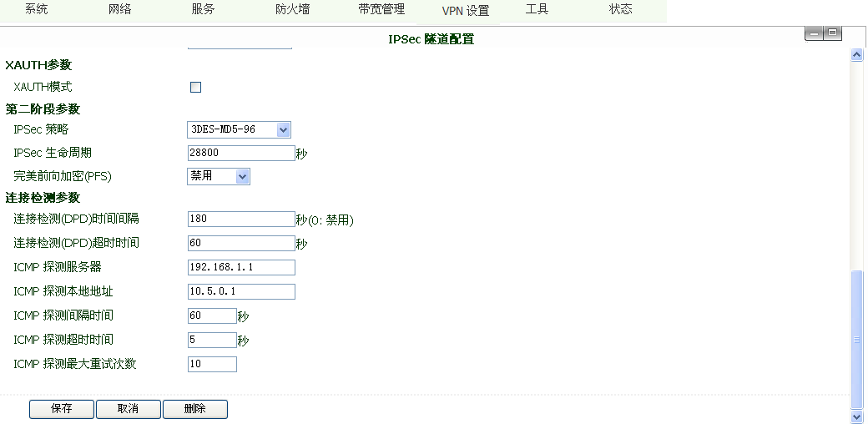
Task: Focus the ICMP 探测服务器 address field
Action: coord(241,267)
